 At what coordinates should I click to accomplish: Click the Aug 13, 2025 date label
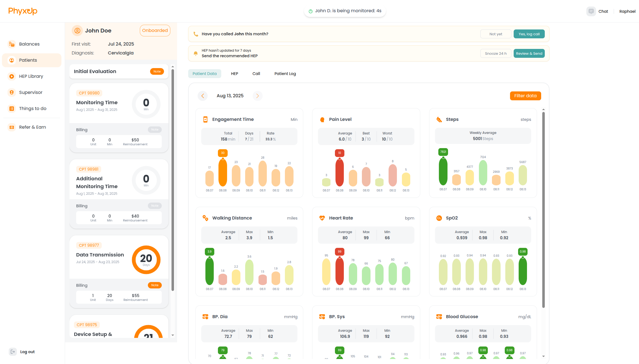click(x=230, y=96)
